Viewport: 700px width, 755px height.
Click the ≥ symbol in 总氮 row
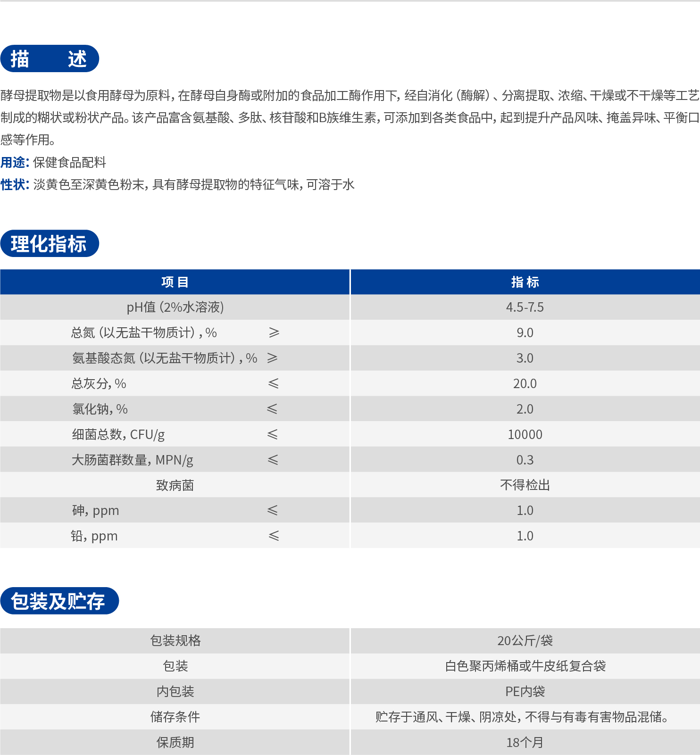point(274,333)
